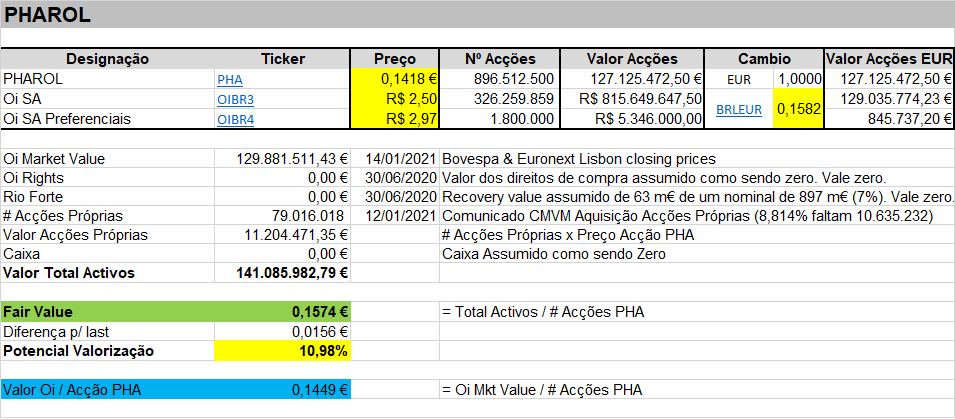
Task: Select the # Acções Próprias count 79.016.018
Action: click(x=283, y=216)
